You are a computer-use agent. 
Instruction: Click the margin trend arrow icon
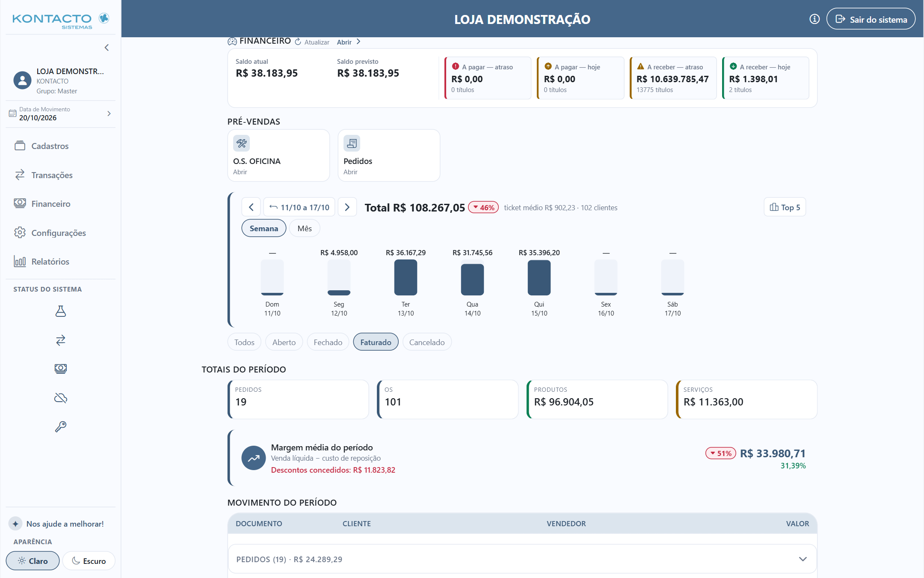[254, 458]
